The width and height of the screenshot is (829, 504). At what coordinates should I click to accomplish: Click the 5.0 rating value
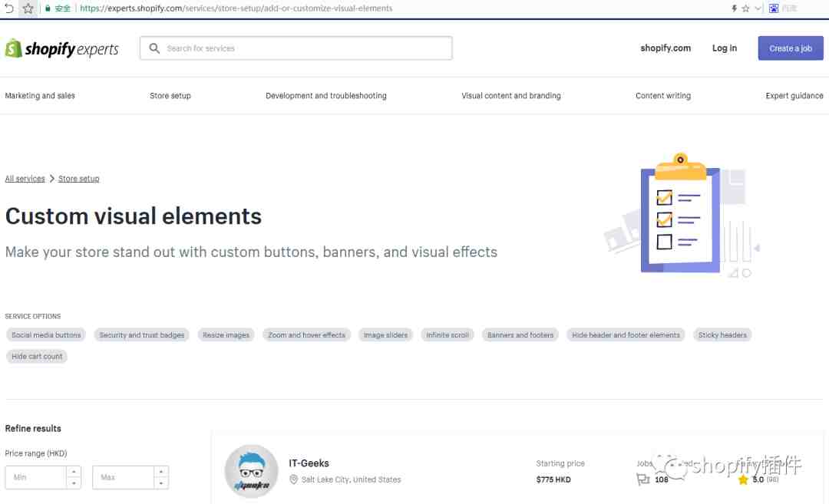758,479
